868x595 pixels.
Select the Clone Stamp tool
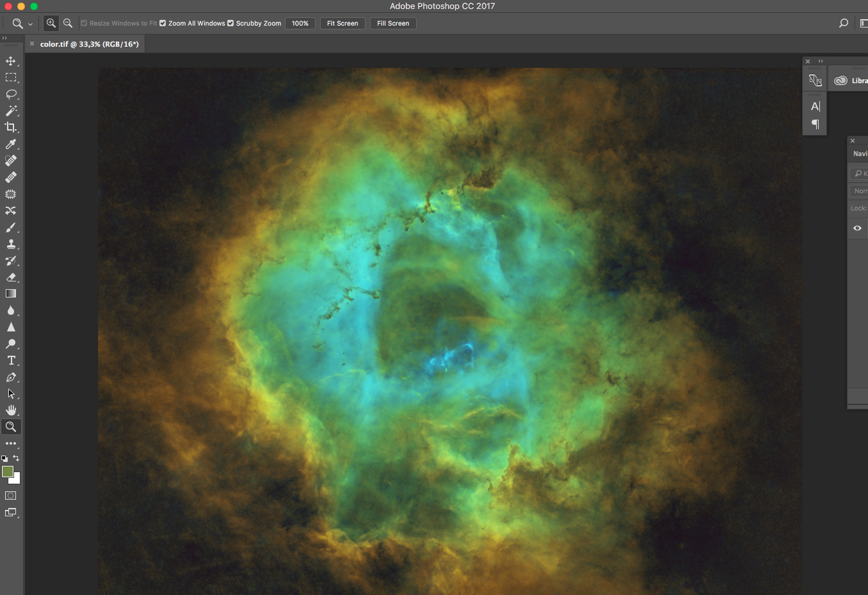[x=11, y=244]
